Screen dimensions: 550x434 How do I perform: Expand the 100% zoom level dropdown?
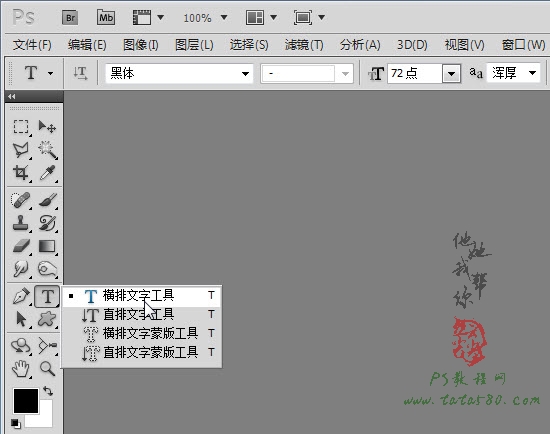tap(224, 17)
